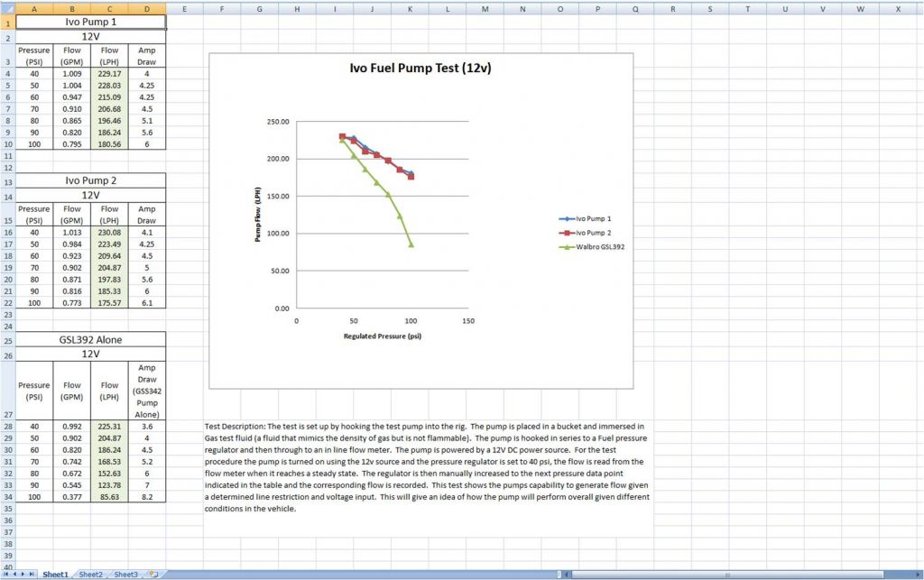Click the horizontal scrollbar's left arrow
The image size is (924, 580).
click(564, 574)
